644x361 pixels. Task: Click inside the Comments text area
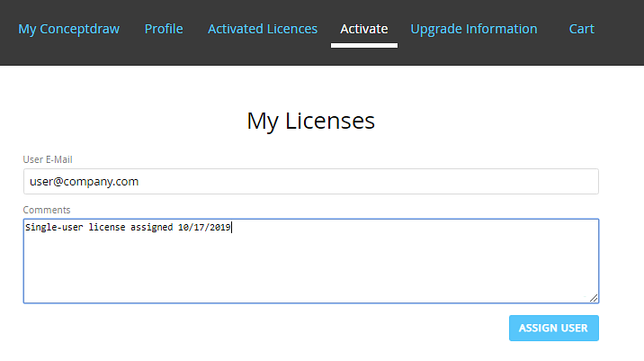311,261
